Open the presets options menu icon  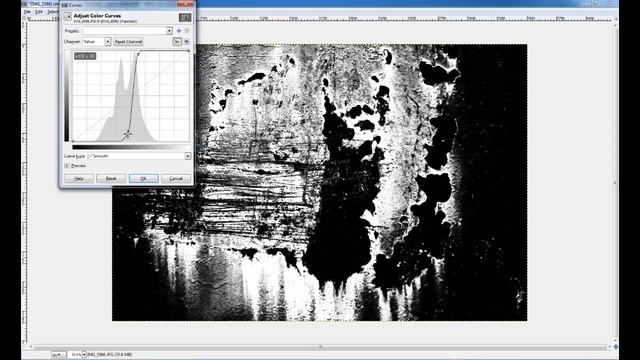click(187, 31)
